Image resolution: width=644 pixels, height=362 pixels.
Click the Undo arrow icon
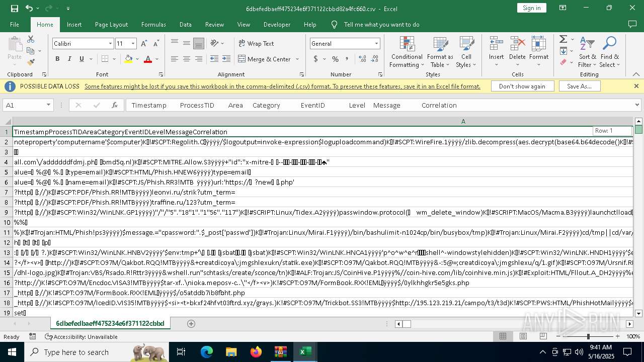[29, 8]
